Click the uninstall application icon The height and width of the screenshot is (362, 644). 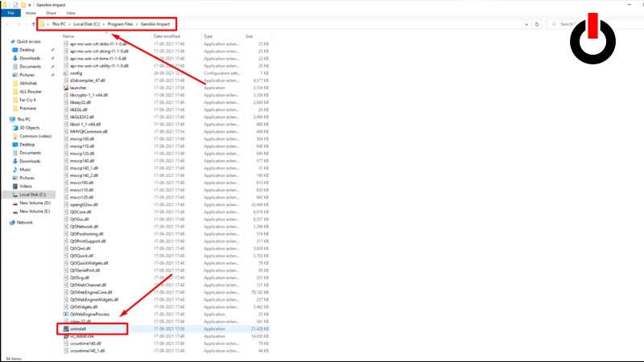click(x=66, y=329)
